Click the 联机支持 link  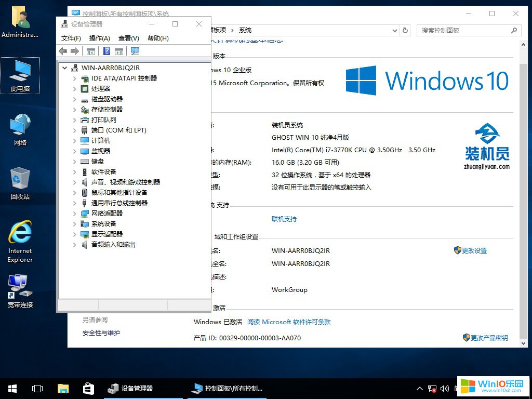click(x=284, y=219)
